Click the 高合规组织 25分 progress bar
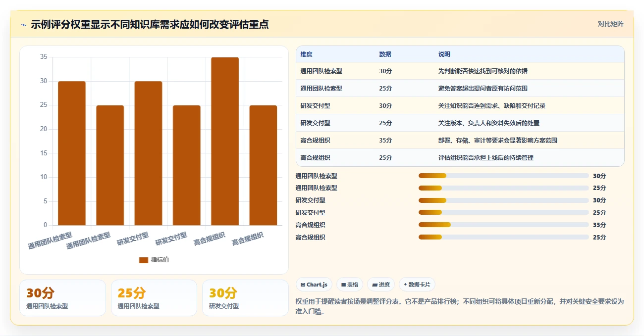The image size is (644, 336). pyautogui.click(x=503, y=238)
